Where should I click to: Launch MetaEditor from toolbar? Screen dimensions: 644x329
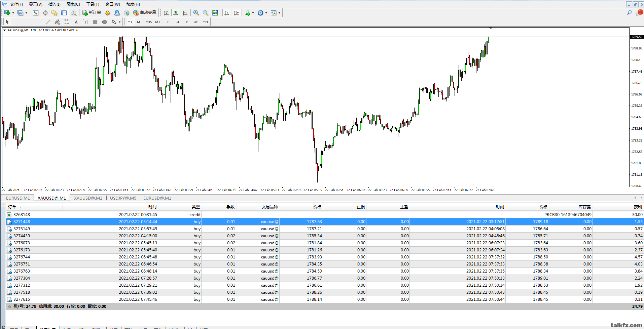[108, 13]
